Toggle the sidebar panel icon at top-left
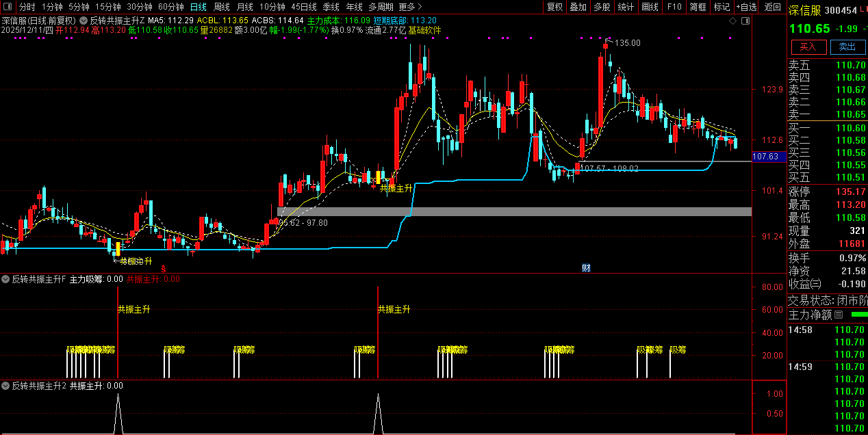This screenshot has height=435, width=868. pyautogui.click(x=8, y=7)
